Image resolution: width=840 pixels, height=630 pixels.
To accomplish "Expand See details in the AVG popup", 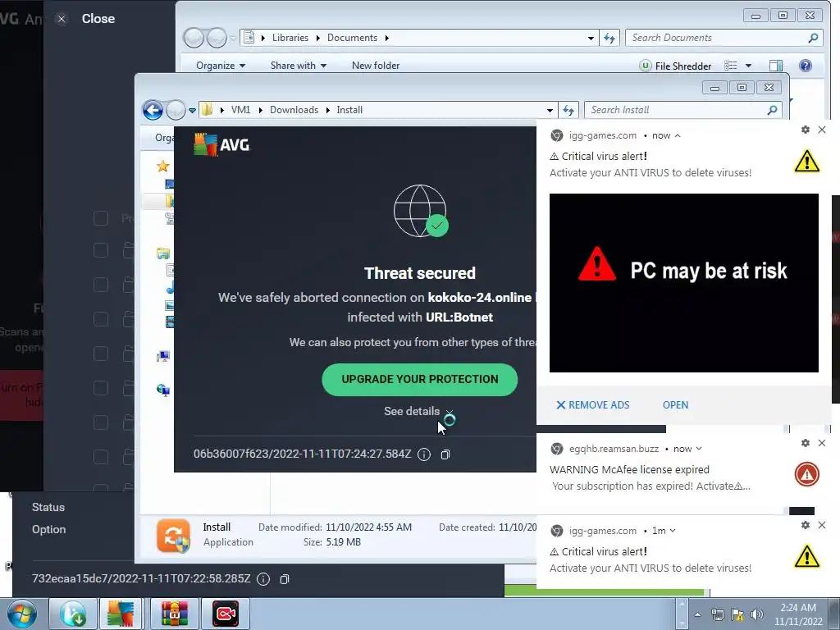I will [418, 412].
